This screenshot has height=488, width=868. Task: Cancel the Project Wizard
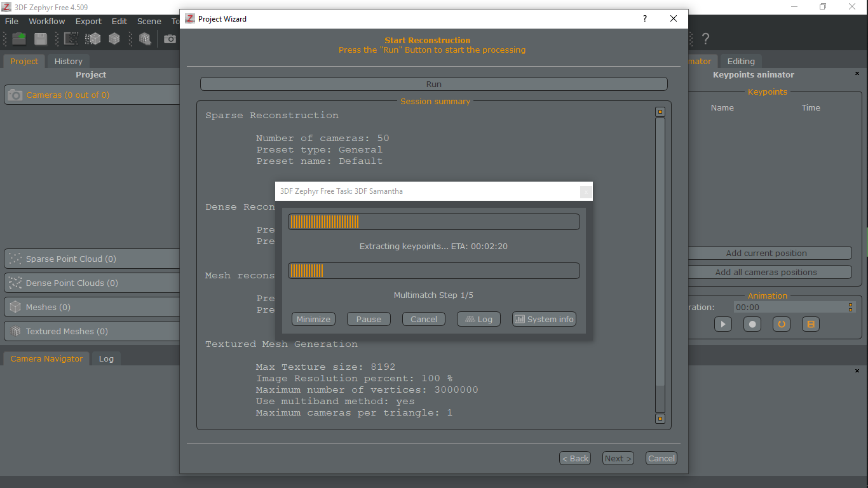[x=661, y=458]
